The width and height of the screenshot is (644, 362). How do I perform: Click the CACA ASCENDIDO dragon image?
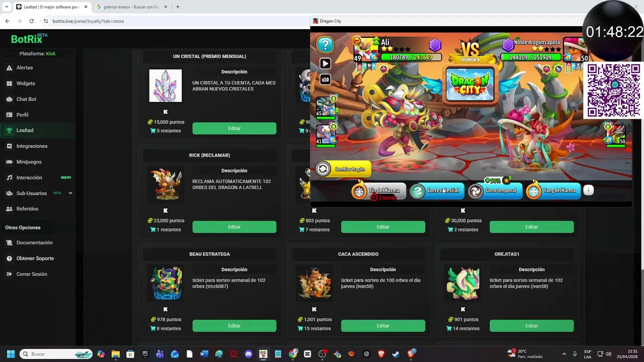point(314,284)
